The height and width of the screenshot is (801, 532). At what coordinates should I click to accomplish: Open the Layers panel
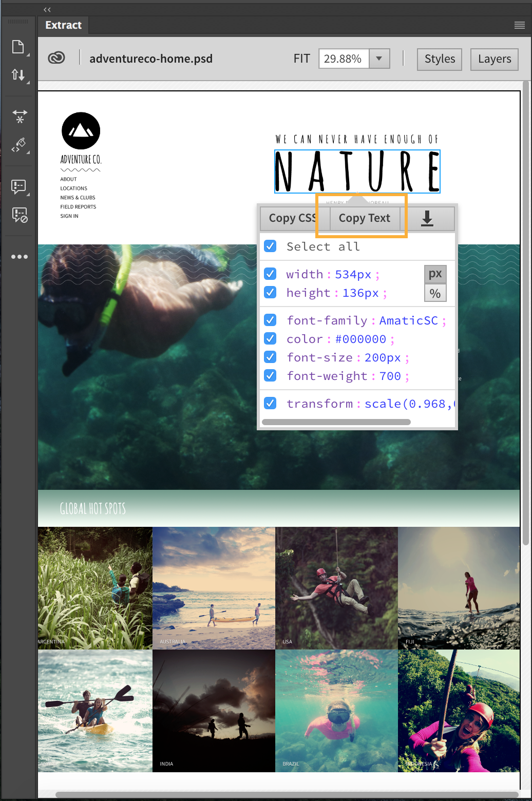tap(493, 59)
